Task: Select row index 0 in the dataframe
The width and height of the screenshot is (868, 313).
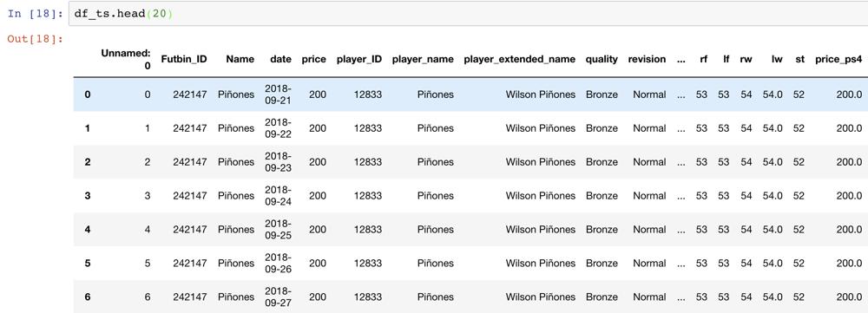Action: (x=88, y=95)
